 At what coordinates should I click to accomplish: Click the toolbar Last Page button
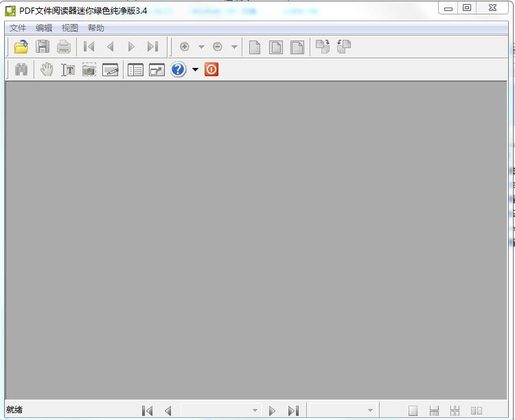click(153, 47)
